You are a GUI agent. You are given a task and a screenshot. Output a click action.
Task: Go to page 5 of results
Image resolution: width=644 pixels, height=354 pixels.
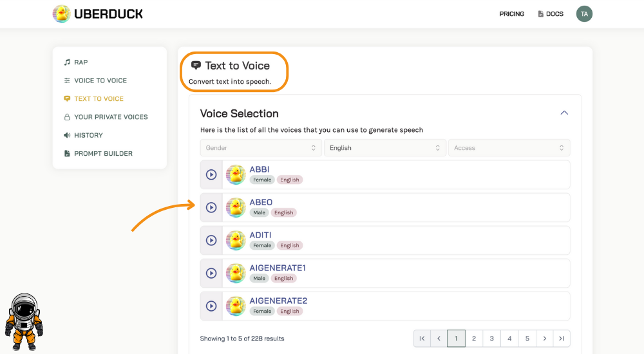[527, 339]
